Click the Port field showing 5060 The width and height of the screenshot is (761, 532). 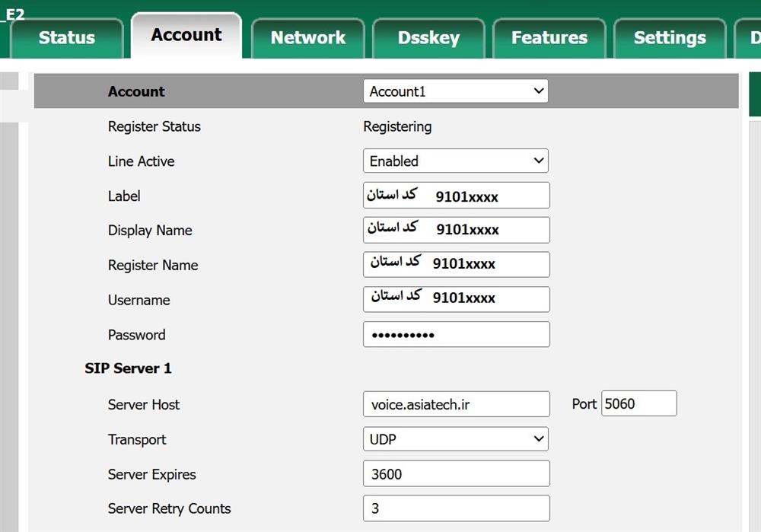point(638,404)
